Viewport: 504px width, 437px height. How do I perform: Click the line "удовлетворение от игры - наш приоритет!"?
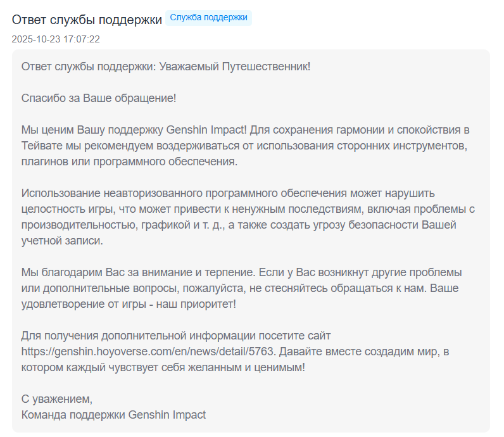click(129, 304)
